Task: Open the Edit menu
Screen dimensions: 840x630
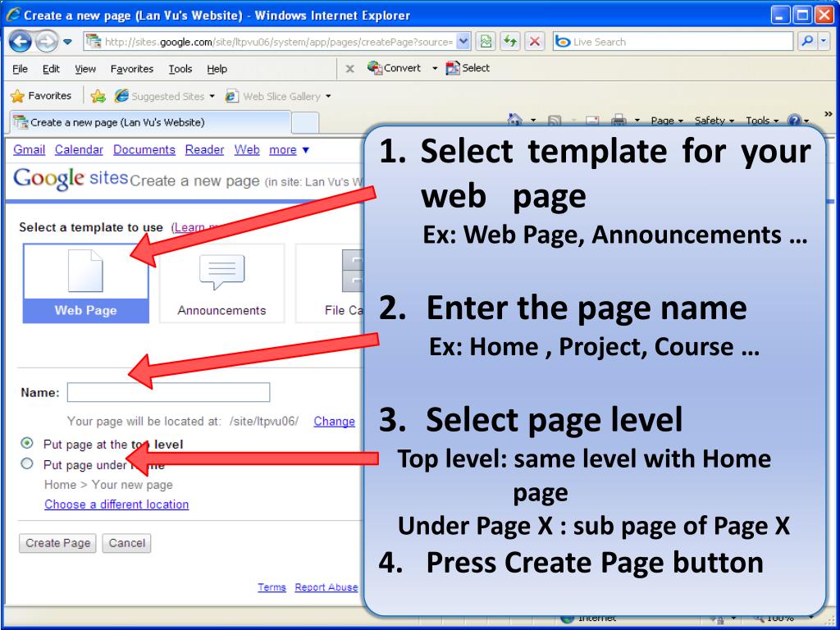Action: tap(51, 69)
